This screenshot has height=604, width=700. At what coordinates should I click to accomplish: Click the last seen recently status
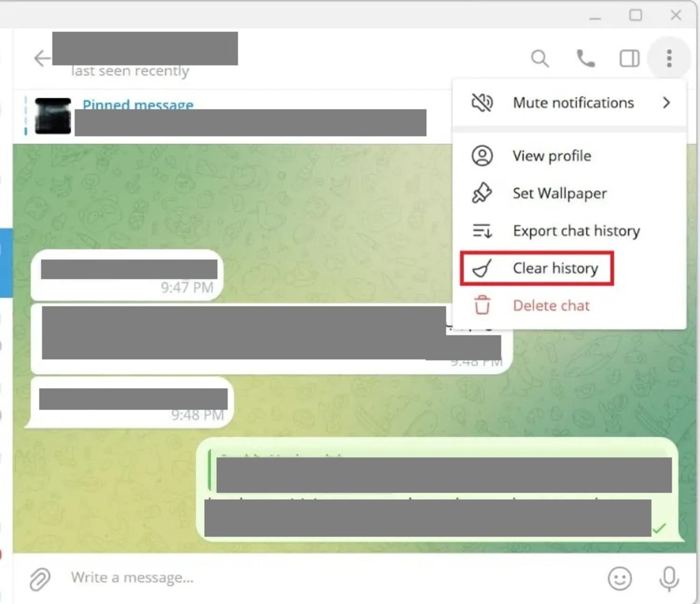[x=130, y=71]
